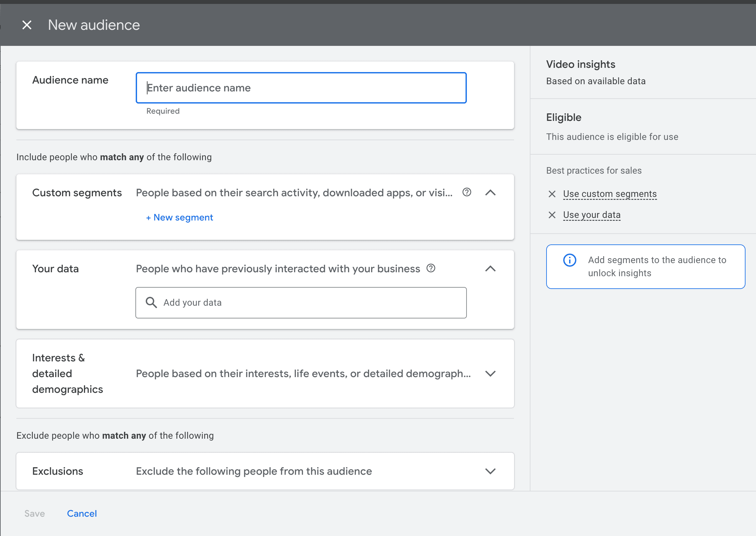
Task: Collapse the Custom segments section
Action: pyautogui.click(x=490, y=192)
